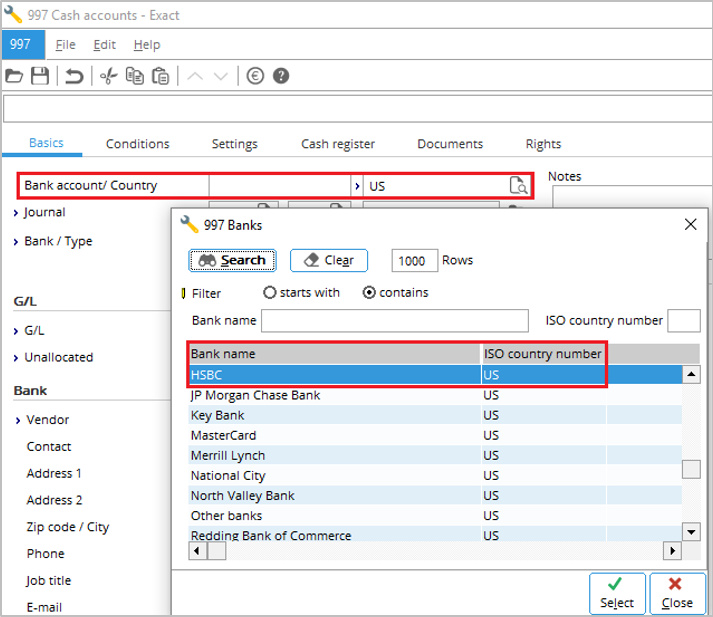Click the Select button with checkmark
The width and height of the screenshot is (713, 617).
point(617,593)
